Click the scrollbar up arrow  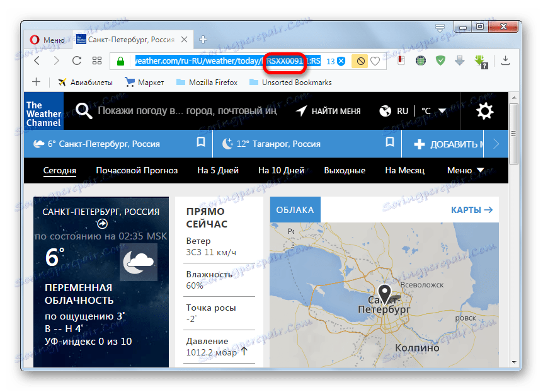tap(514, 98)
